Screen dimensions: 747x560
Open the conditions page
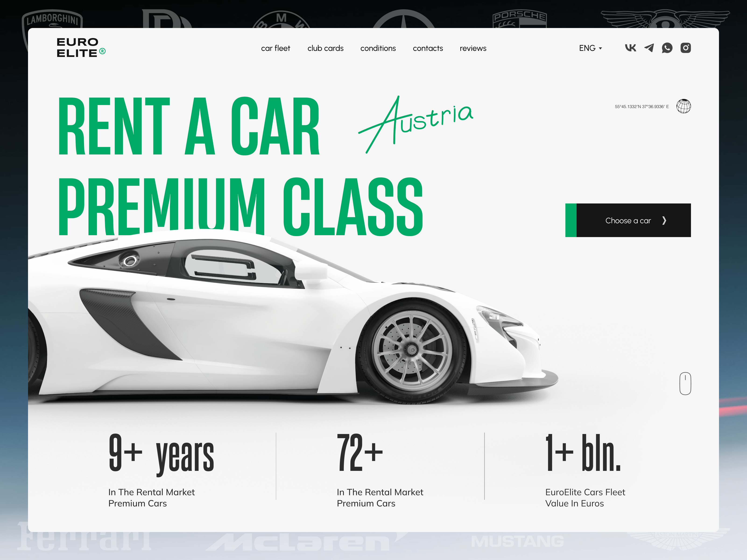click(378, 48)
